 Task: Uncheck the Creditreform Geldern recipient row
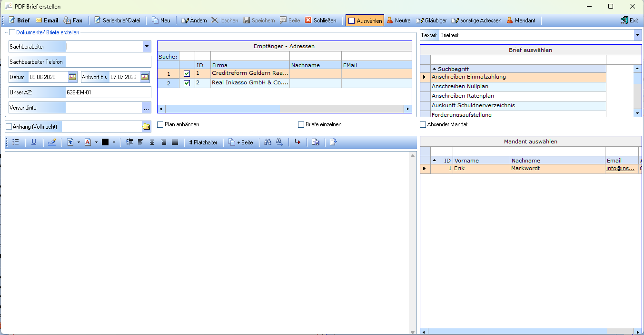click(x=187, y=73)
